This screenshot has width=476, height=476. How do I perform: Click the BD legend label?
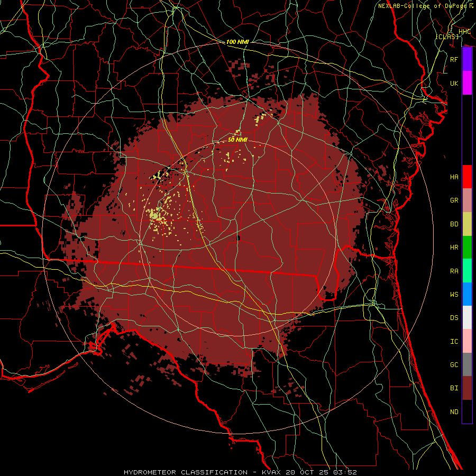pyautogui.click(x=454, y=224)
